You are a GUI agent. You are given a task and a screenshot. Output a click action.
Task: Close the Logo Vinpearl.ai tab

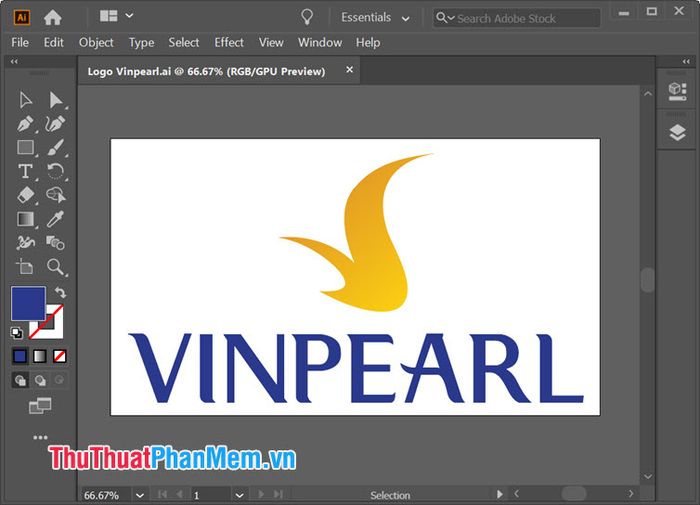(350, 70)
